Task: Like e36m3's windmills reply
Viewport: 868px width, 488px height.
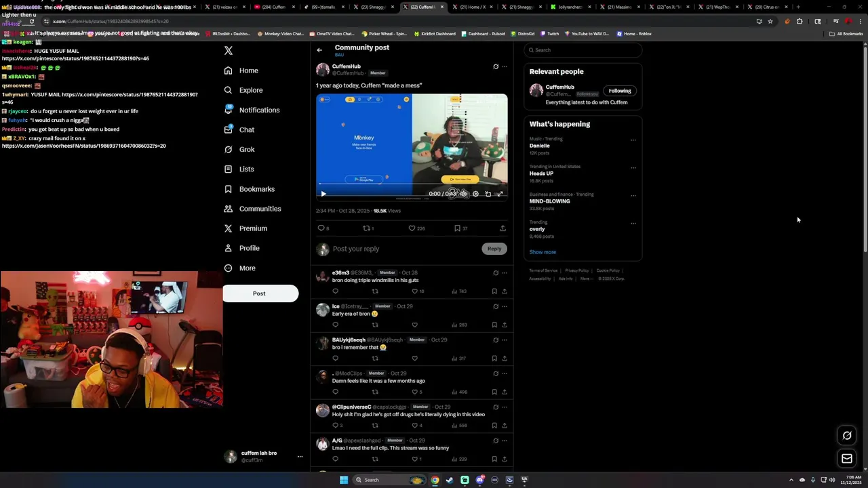Action: [415, 291]
